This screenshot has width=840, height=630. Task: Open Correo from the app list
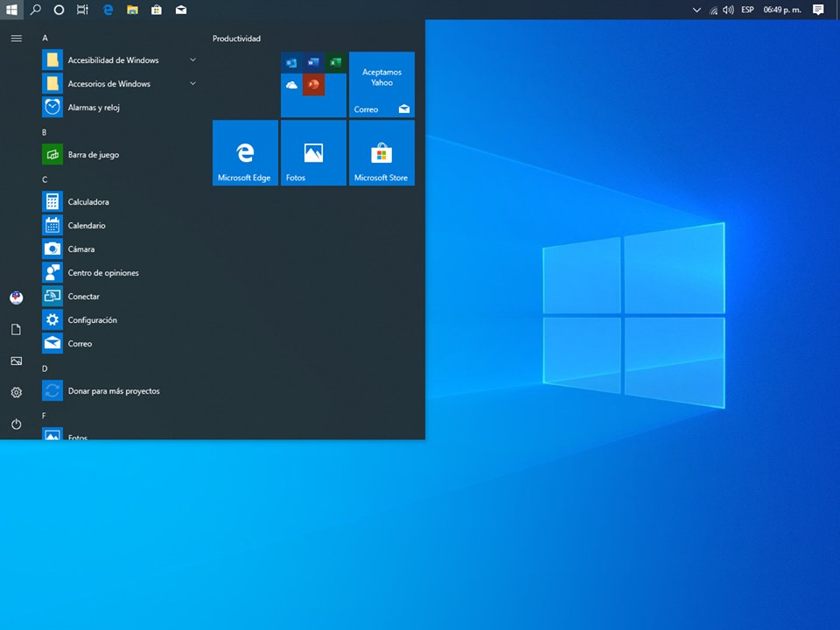120,343
